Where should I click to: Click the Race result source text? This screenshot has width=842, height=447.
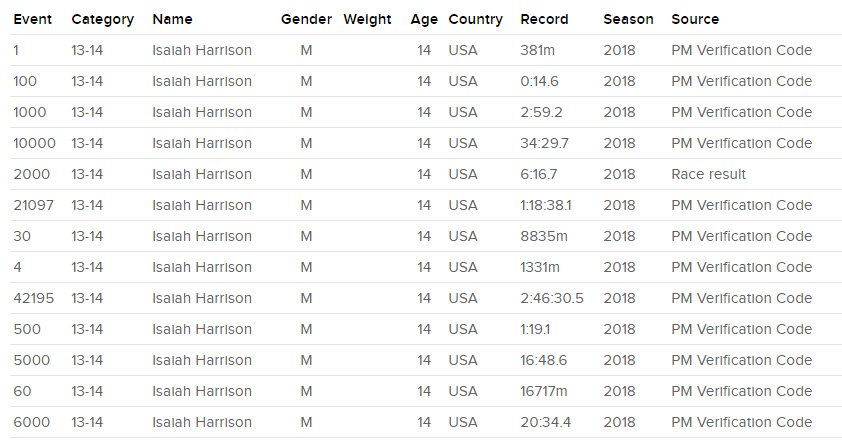coord(708,174)
